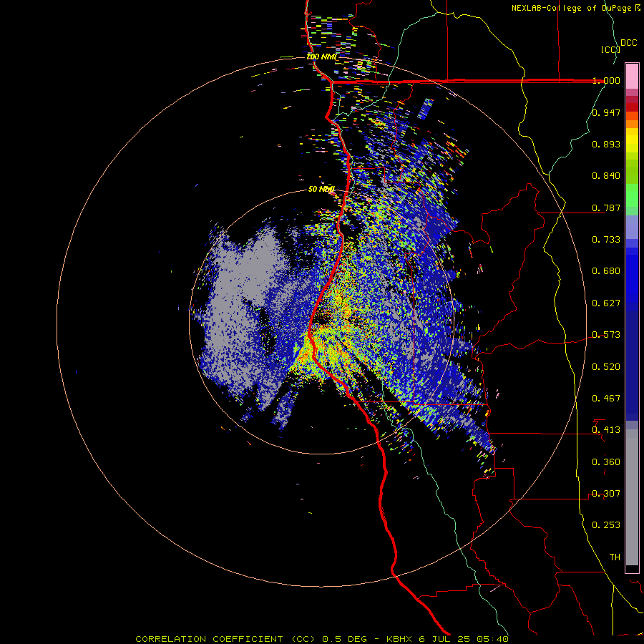Select the 0.787 scale value
The width and height of the screenshot is (644, 644).
coord(606,208)
